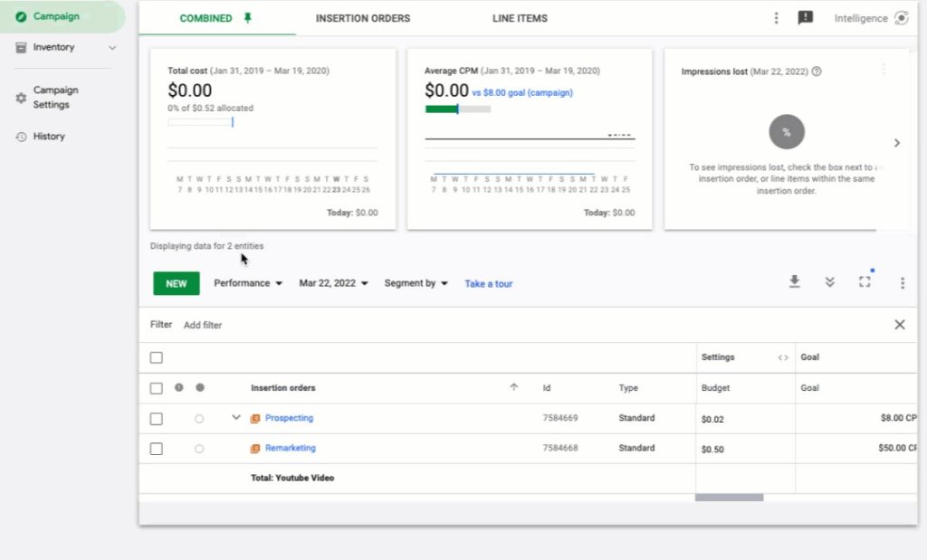The image size is (927, 560).
Task: Open the Mar 22, 2022 date dropdown
Action: [x=333, y=283]
